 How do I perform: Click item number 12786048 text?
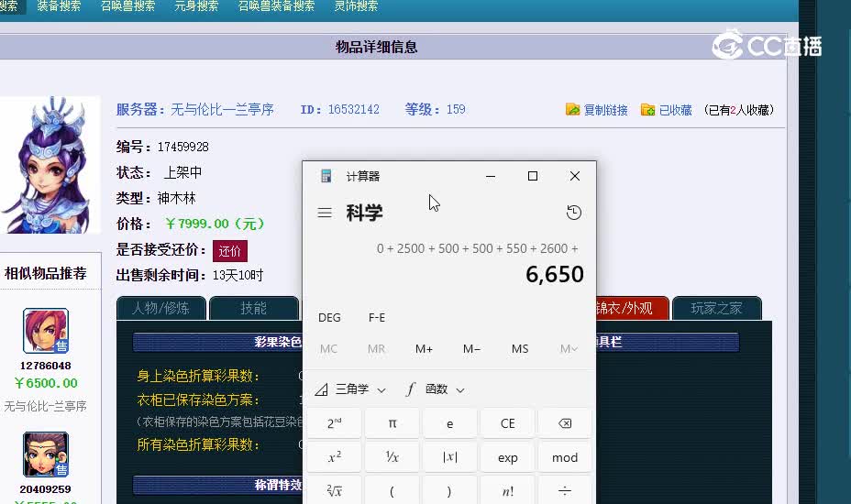coord(46,366)
